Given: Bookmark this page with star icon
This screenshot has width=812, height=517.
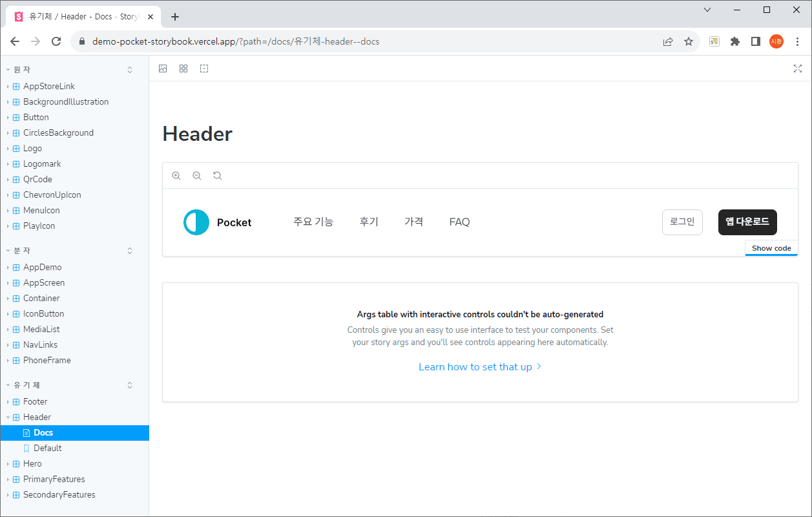Looking at the screenshot, I should [689, 41].
